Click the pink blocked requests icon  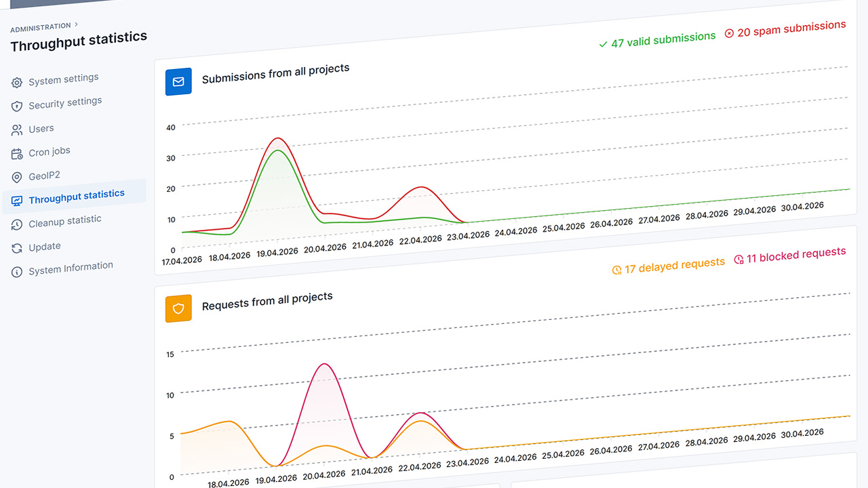point(738,260)
